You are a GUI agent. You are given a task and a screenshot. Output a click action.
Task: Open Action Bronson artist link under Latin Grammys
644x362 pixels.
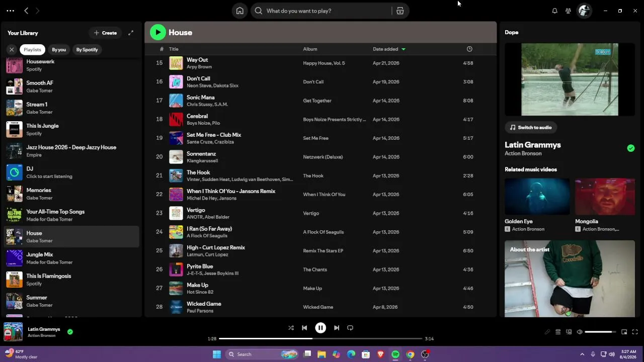523,153
